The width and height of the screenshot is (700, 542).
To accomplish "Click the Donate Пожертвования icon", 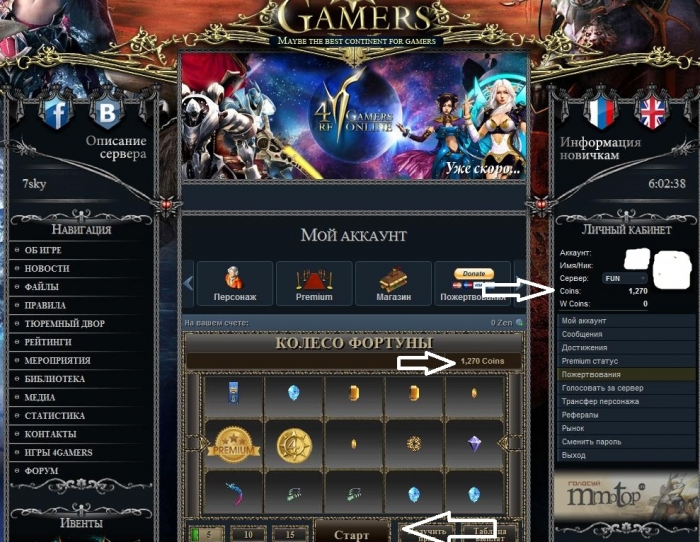I will click(x=472, y=284).
